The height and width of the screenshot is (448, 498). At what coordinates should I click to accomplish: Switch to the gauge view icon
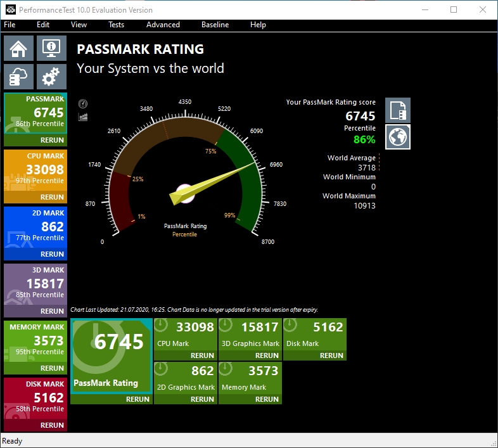83,103
